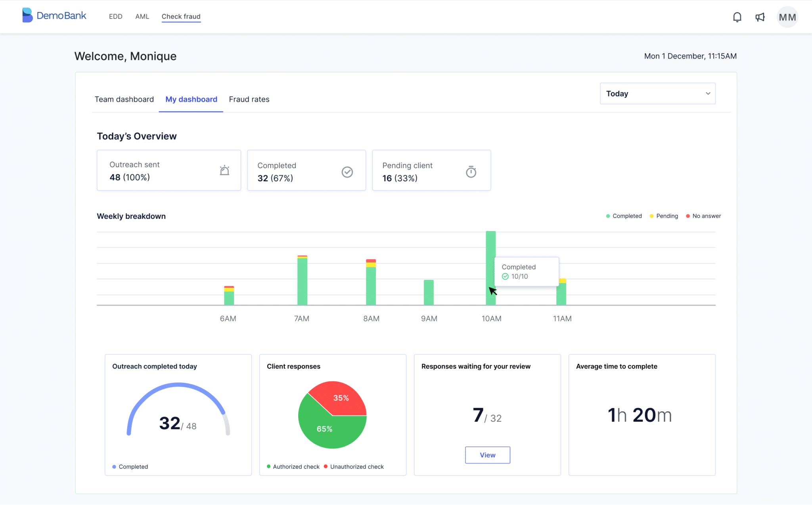812x505 pixels.
Task: Click the Completed checkmark circle icon
Action: (347, 172)
